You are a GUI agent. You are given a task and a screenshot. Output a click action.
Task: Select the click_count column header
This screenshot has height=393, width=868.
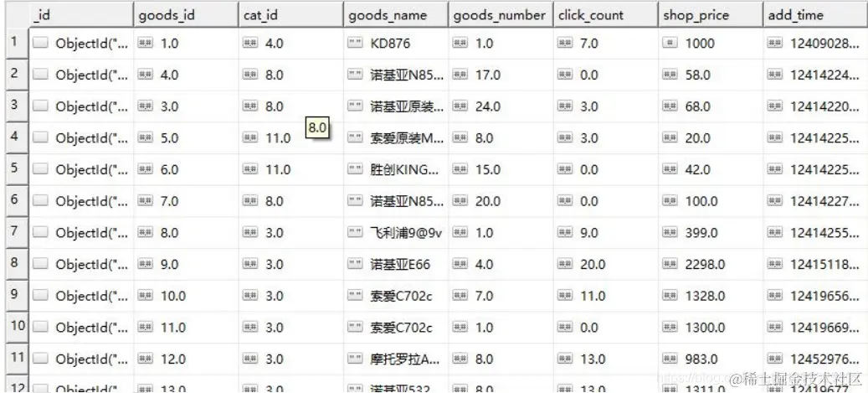[606, 15]
